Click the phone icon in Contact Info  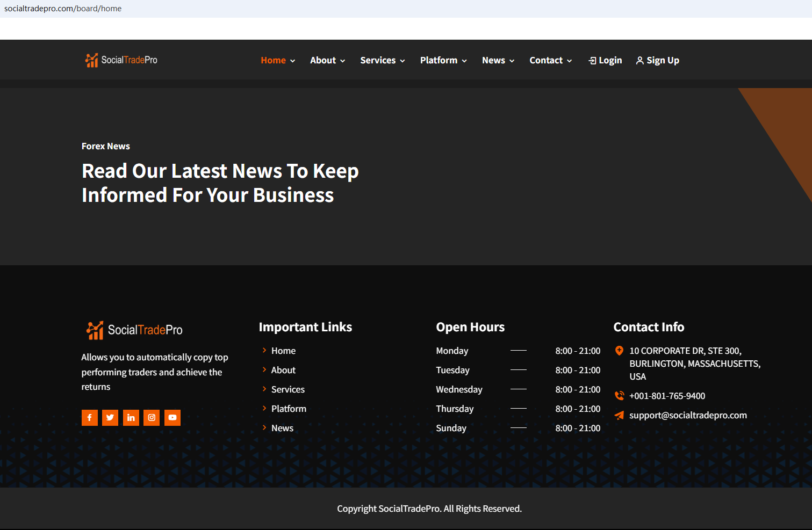[x=619, y=396]
